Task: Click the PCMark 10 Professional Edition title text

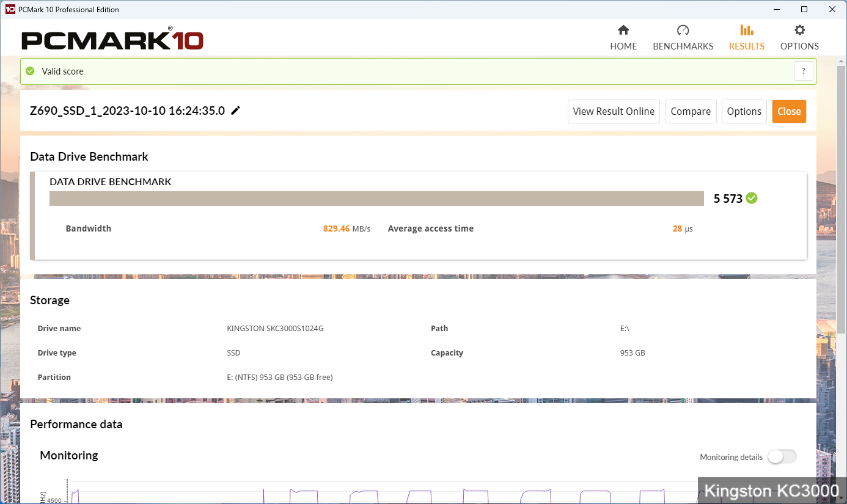Action: (69, 10)
